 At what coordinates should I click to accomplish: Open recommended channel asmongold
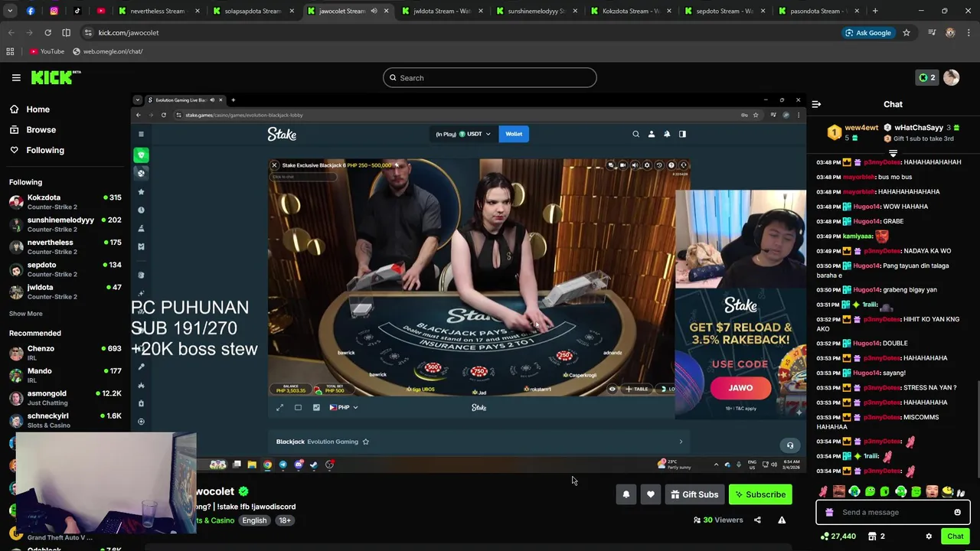(x=65, y=398)
